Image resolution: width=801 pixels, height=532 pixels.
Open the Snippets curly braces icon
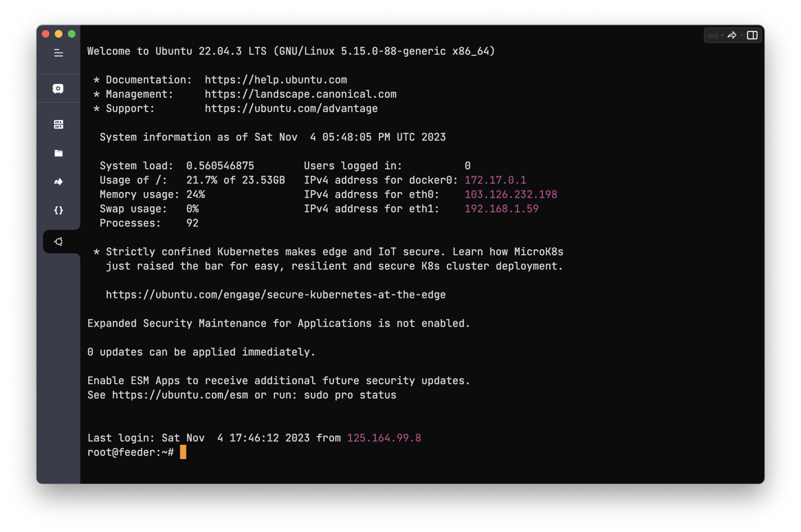(x=59, y=210)
